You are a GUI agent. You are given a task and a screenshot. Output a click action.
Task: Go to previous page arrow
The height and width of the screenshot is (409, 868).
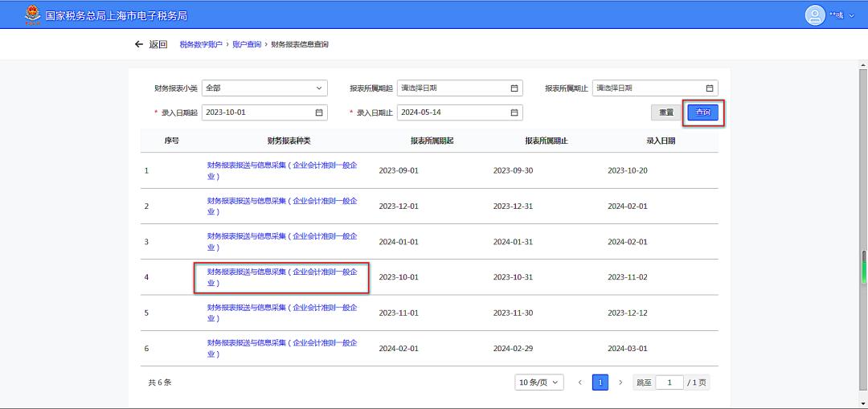point(580,382)
